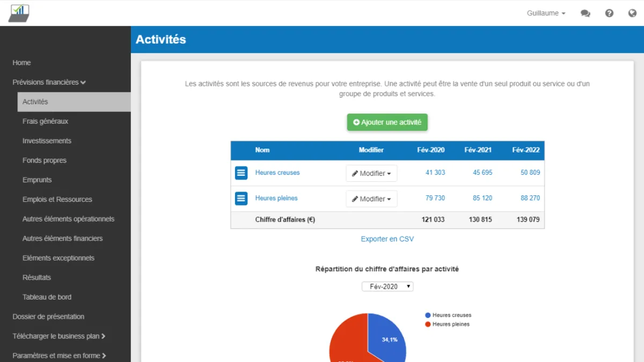Expand Paramètres et mise en forme

point(60,356)
